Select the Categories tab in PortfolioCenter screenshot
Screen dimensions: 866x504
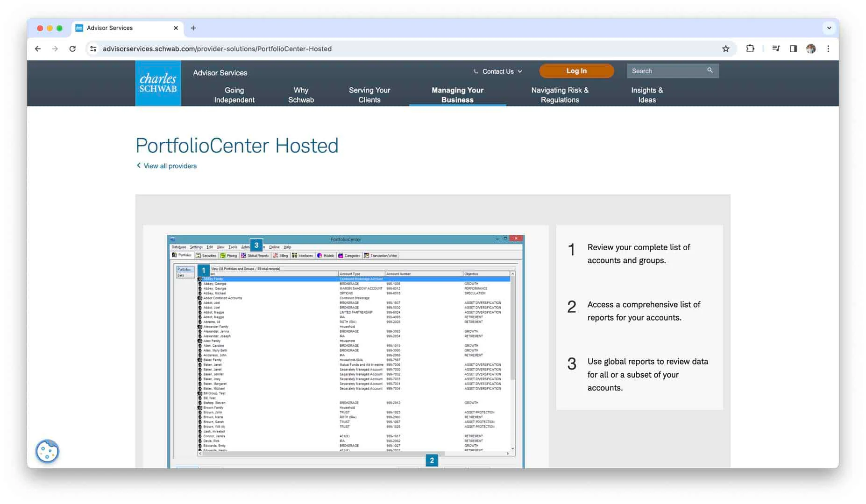click(349, 256)
